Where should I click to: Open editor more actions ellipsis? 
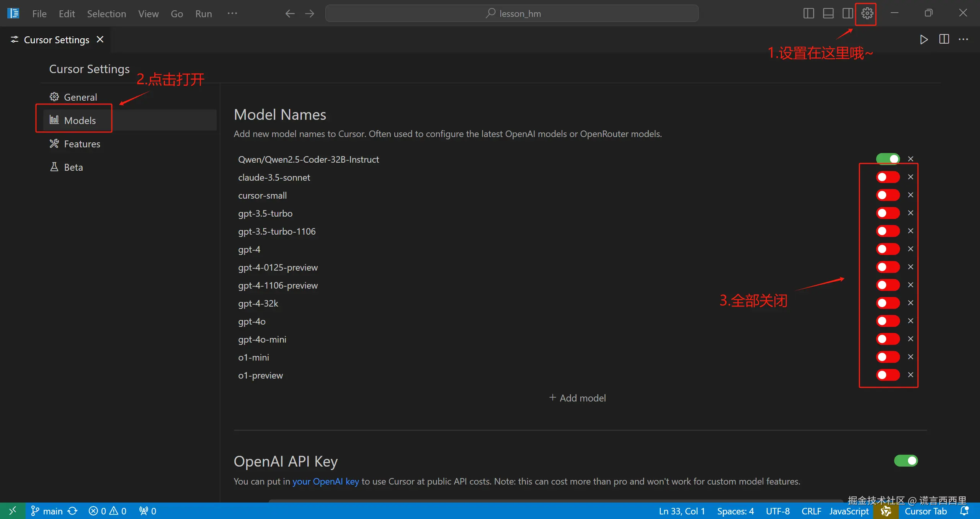[964, 39]
